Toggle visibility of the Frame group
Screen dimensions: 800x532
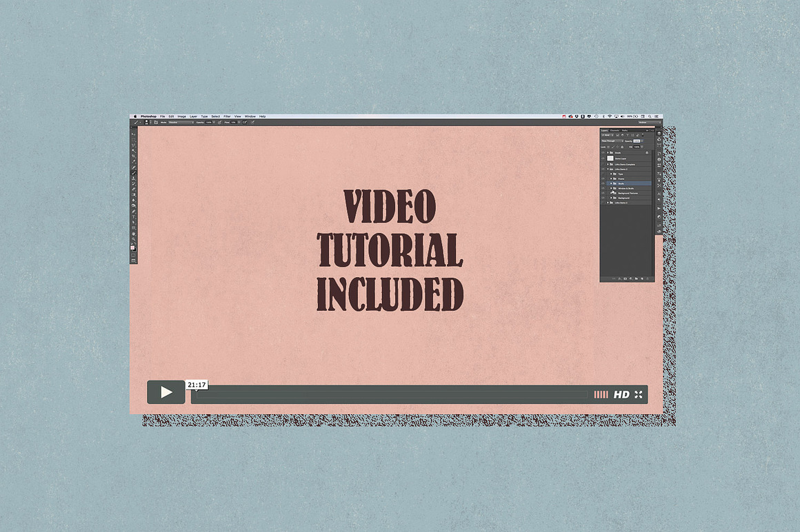pyautogui.click(x=603, y=178)
